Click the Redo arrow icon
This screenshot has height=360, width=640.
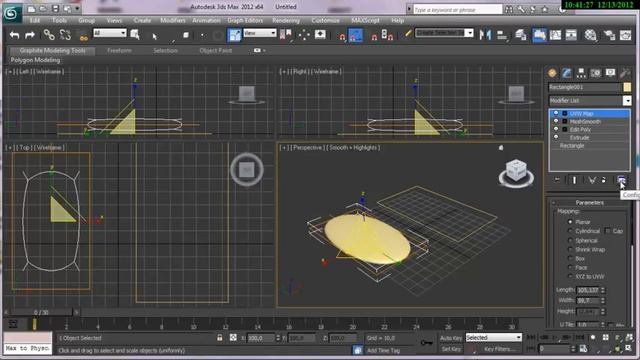[30, 35]
